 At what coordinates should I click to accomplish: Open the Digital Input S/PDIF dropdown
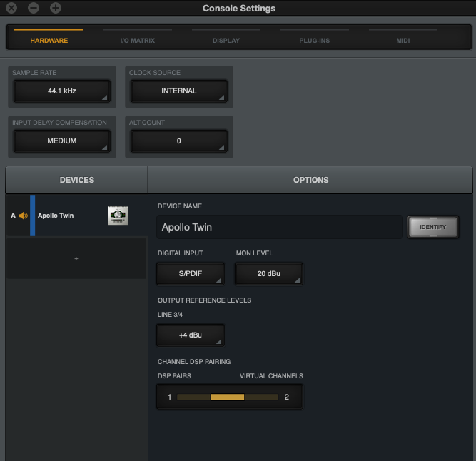[191, 273]
